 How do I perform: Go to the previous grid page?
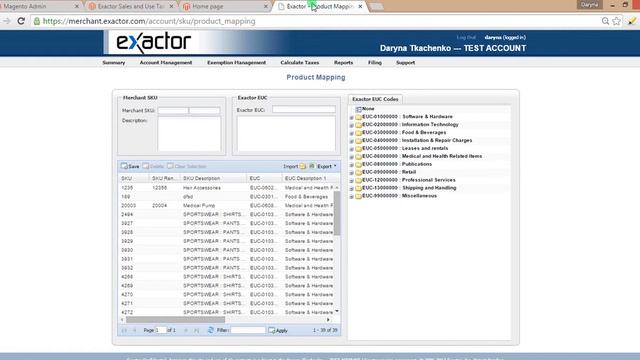(x=134, y=330)
